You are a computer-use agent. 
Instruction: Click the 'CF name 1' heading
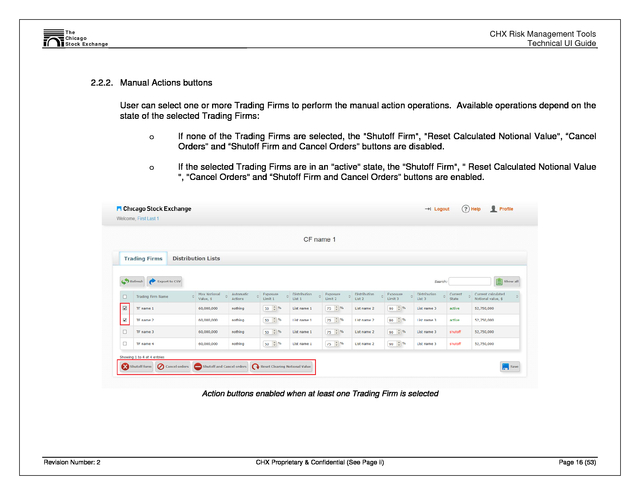point(320,240)
